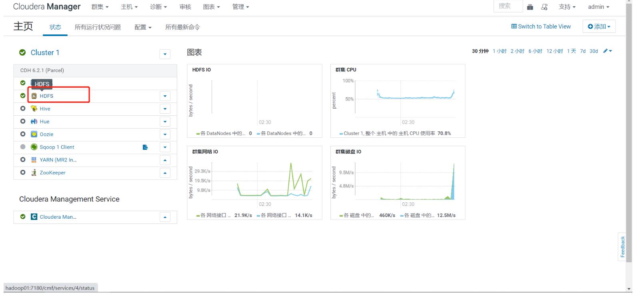
Task: Click the Hive bee icon
Action: [34, 109]
